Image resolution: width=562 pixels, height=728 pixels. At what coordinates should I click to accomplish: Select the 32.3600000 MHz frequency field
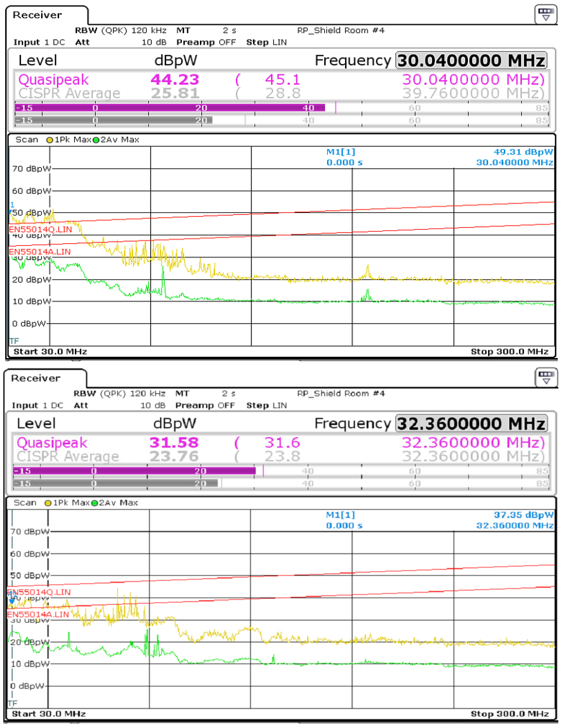471,423
